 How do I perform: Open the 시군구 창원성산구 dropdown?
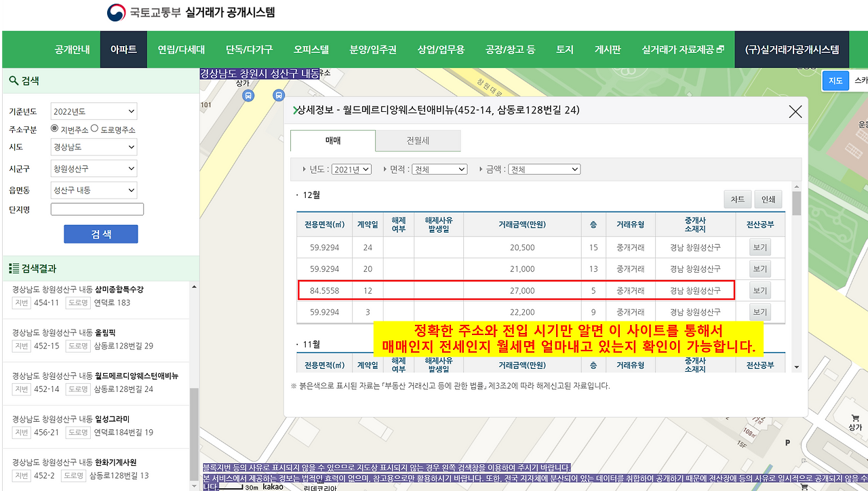click(94, 169)
